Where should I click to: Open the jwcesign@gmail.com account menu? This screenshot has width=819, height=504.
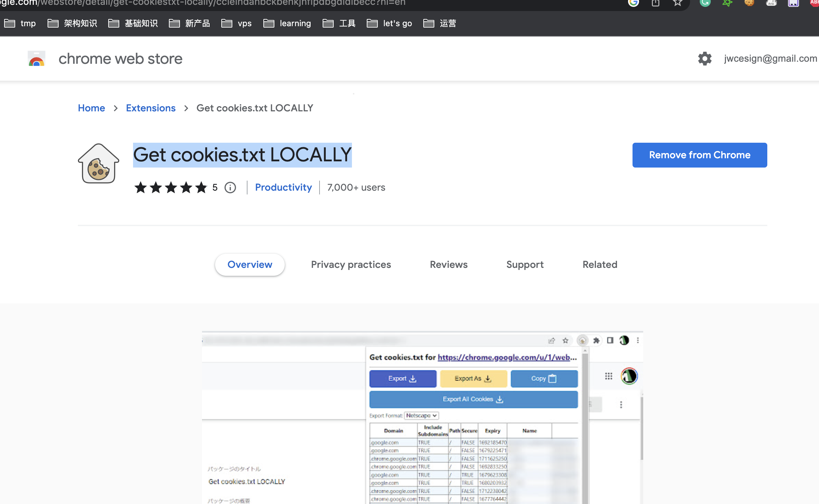click(x=771, y=59)
